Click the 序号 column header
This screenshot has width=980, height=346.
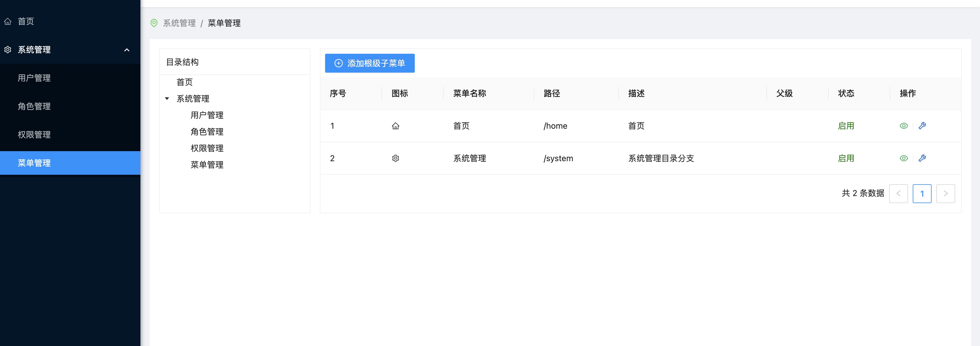coord(338,93)
